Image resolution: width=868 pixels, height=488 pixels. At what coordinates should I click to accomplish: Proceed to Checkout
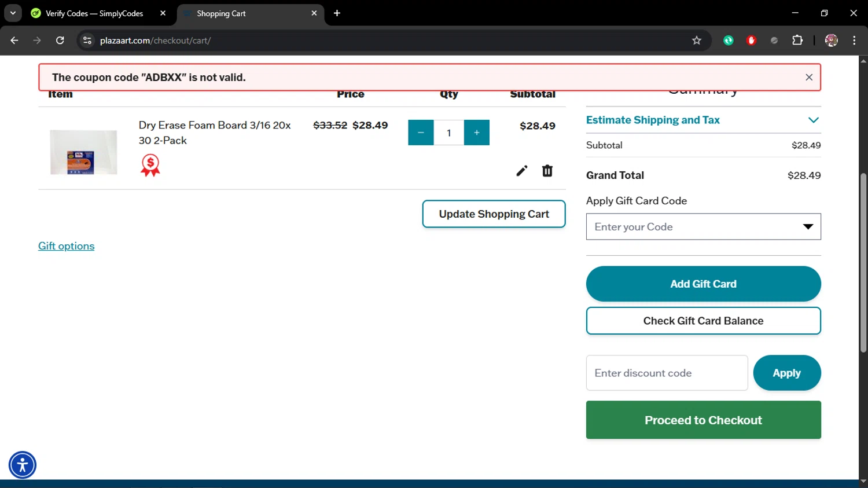pos(703,420)
